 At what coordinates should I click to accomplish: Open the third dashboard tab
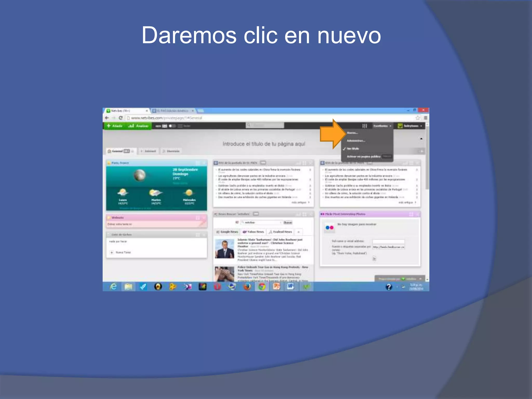171,151
